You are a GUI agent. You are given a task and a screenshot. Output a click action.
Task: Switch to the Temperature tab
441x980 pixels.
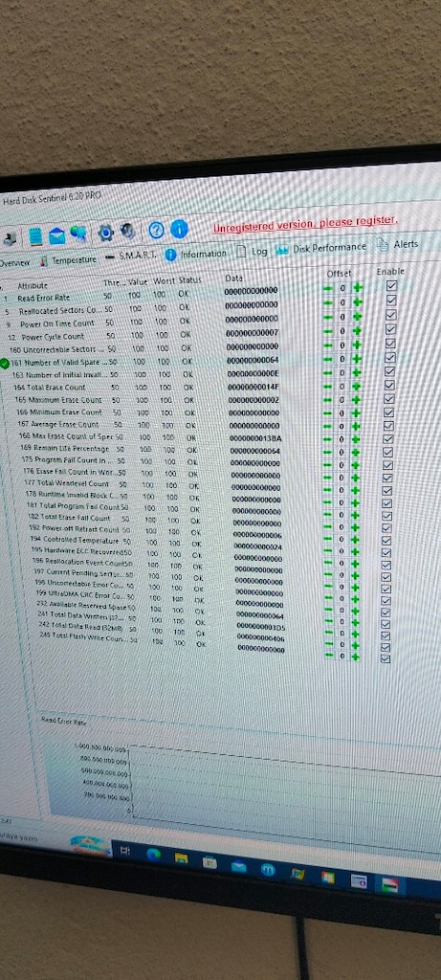coord(69,260)
